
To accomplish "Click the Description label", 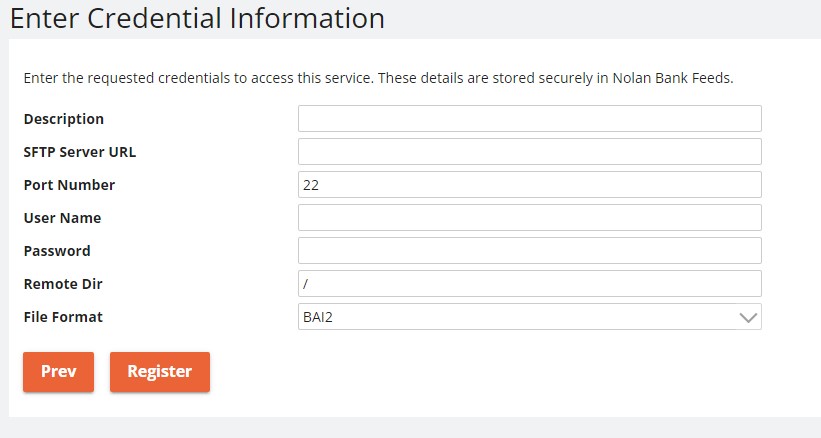I will 63,119.
